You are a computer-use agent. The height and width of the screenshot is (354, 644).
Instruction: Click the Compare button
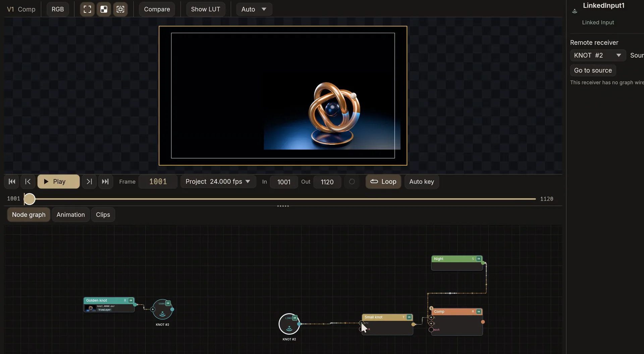(157, 9)
